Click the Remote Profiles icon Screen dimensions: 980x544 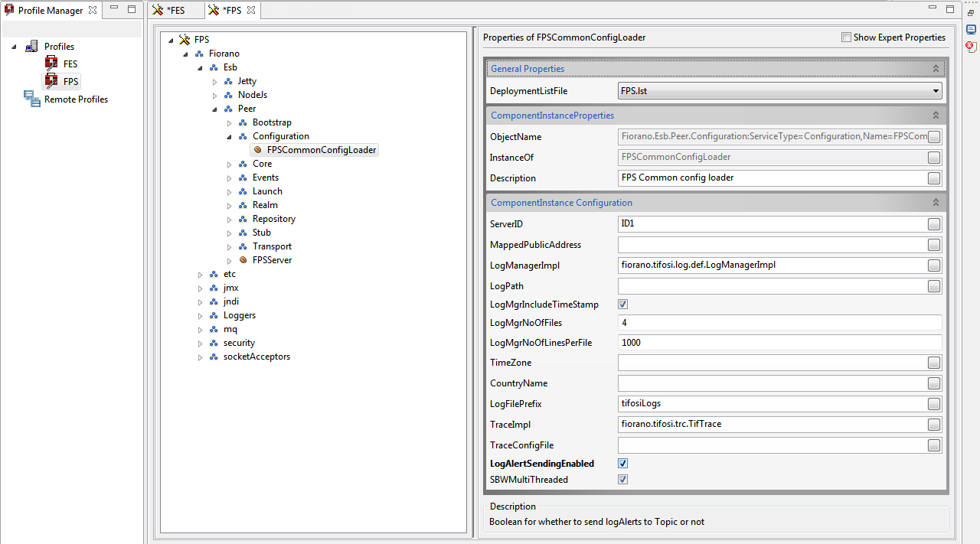(x=32, y=99)
